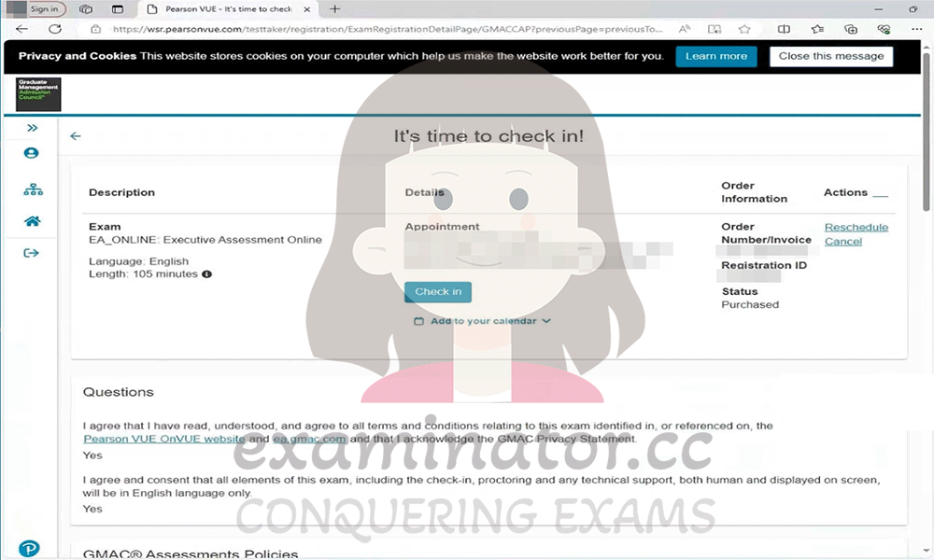Click the length info icon next to 105 minutes
This screenshot has height=560, width=934.
pyautogui.click(x=206, y=274)
